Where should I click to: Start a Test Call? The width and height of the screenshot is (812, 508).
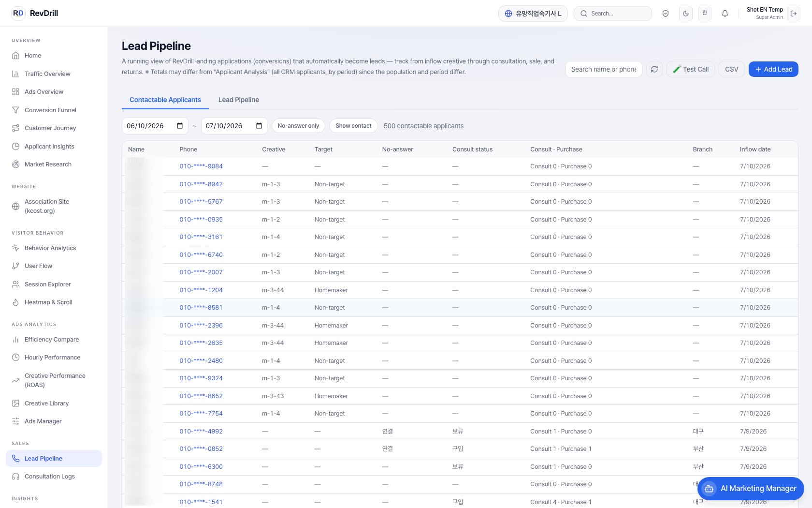[691, 69]
